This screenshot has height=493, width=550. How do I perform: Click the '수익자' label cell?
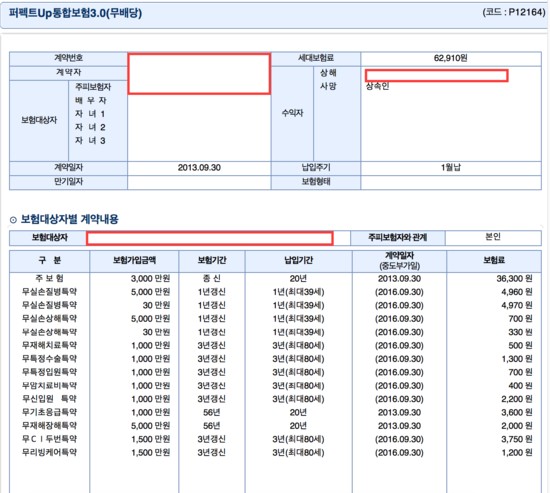[293, 113]
